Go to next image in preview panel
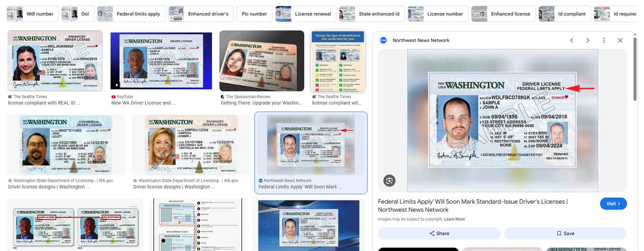The image size is (644, 251). (588, 40)
